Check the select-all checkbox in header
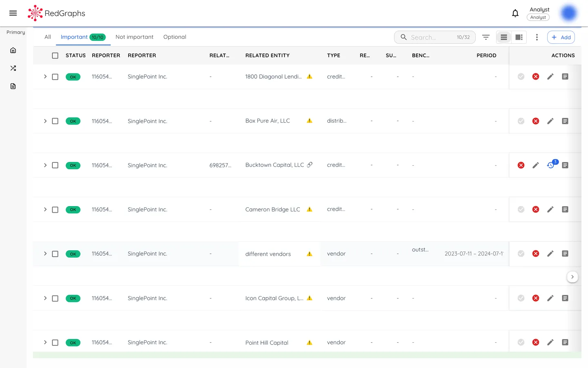The width and height of the screenshot is (588, 368). pos(55,55)
